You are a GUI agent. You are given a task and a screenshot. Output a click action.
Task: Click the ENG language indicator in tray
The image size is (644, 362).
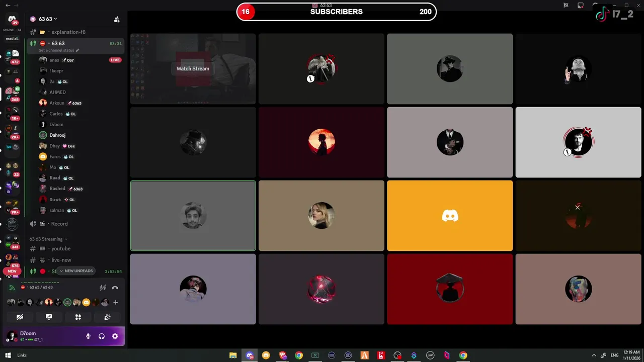tap(614, 355)
